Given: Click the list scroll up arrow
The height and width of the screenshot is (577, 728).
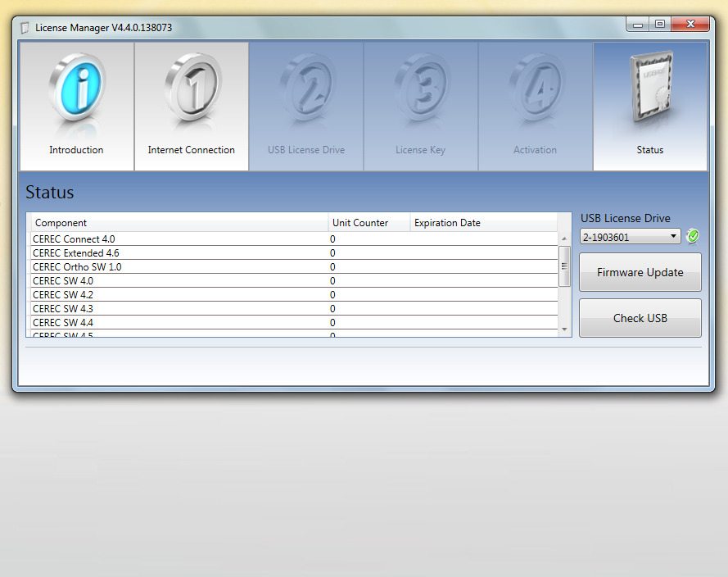Looking at the screenshot, I should [x=564, y=239].
